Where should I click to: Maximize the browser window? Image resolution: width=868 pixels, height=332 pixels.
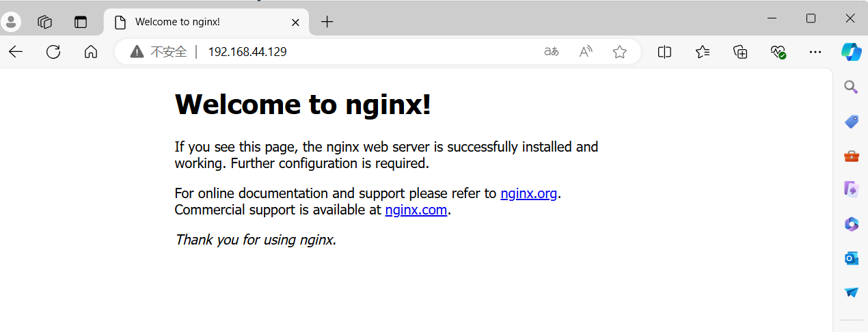[x=811, y=18]
